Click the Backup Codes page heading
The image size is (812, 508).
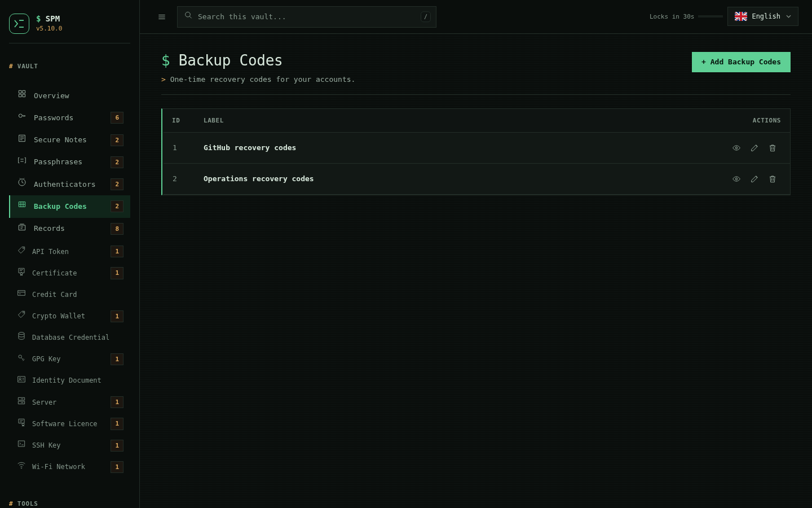coord(222,60)
